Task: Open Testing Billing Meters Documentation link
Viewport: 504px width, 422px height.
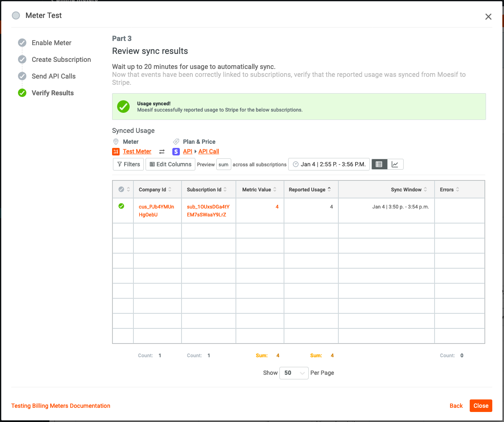Action: click(61, 406)
